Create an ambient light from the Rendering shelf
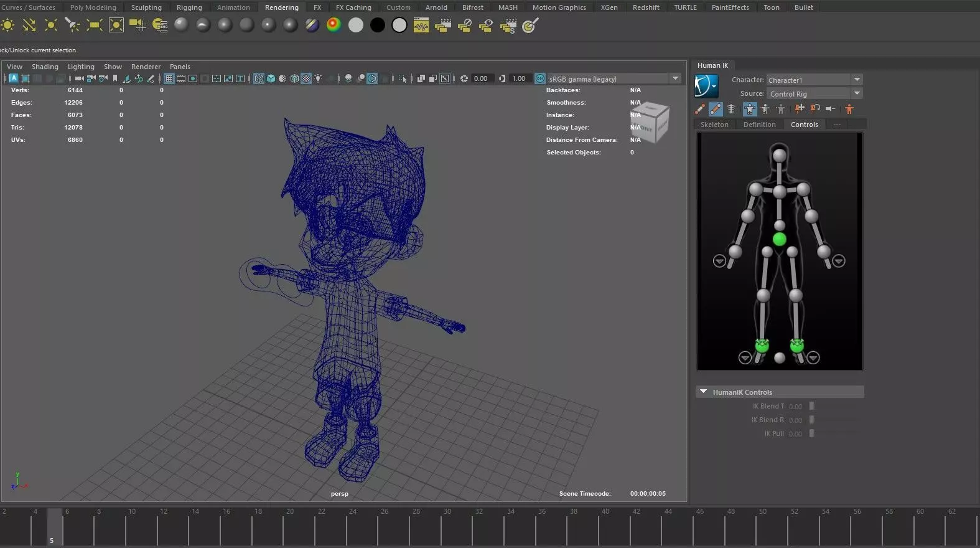Image resolution: width=980 pixels, height=548 pixels. pos(7,26)
